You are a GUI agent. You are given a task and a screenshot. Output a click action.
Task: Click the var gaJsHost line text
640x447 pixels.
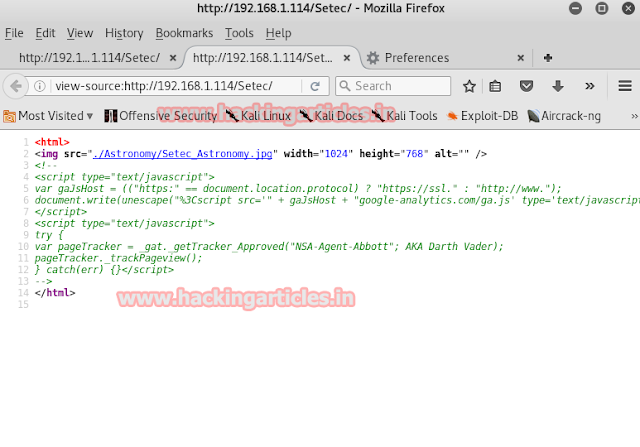[x=298, y=189]
